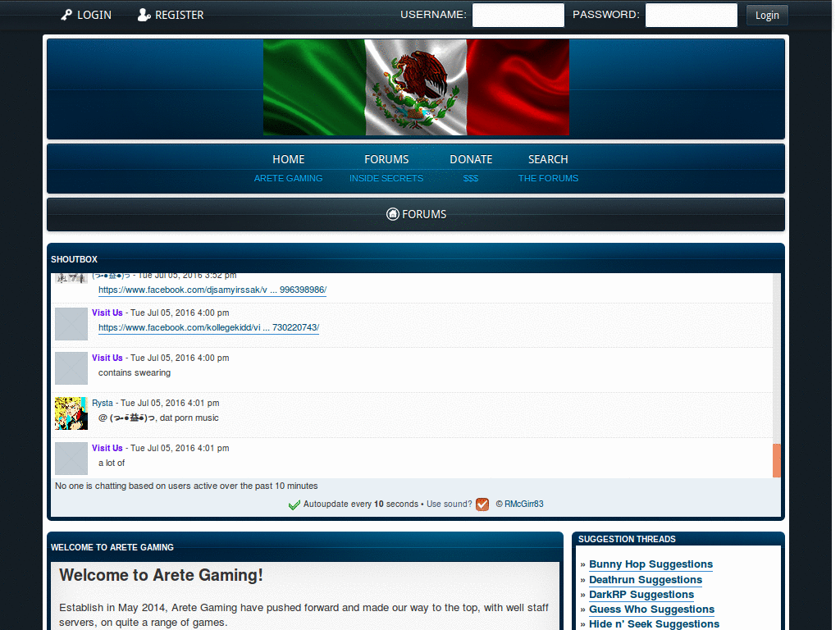
Task: Open the djsamyirssak facebook link
Action: (212, 290)
